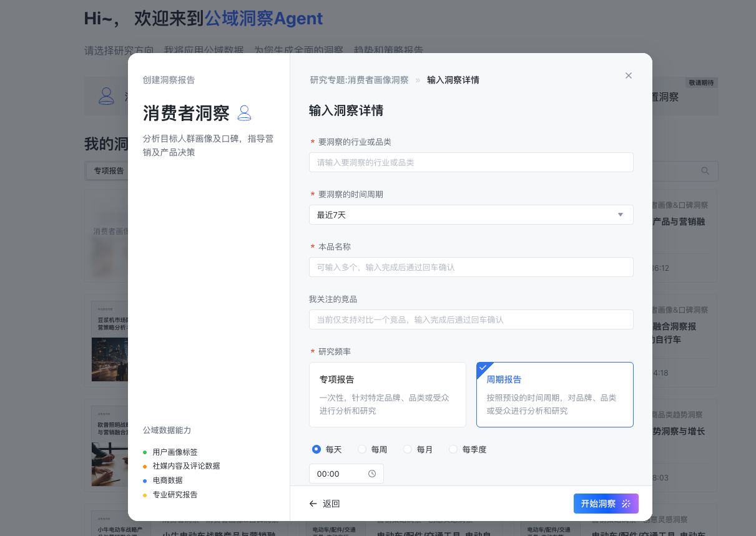
Task: Click the 开始洞察 button
Action: [x=606, y=504]
